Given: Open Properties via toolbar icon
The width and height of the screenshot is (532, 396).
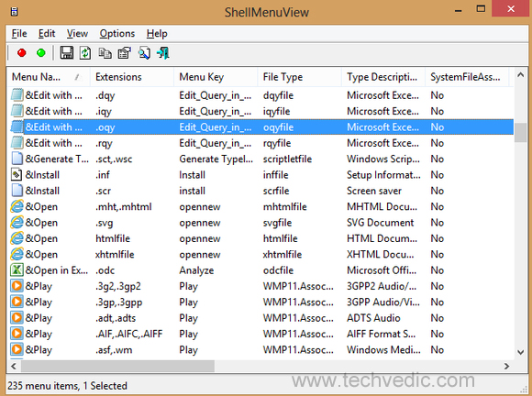Looking at the screenshot, I should point(125,53).
